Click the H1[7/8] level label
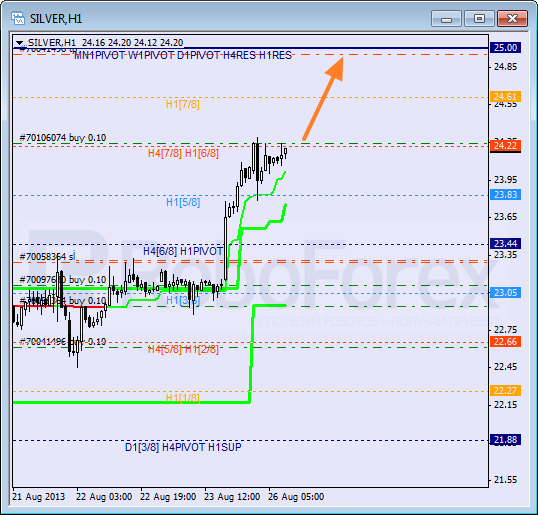Screen dimensions: 538x515 point(183,104)
